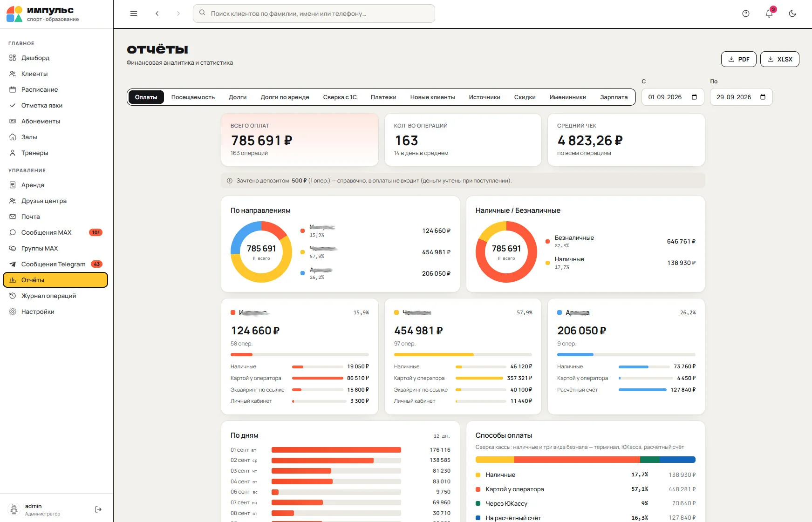Screen dimensions: 812x522
Task: Open Залы in sidebar
Action: [55, 137]
